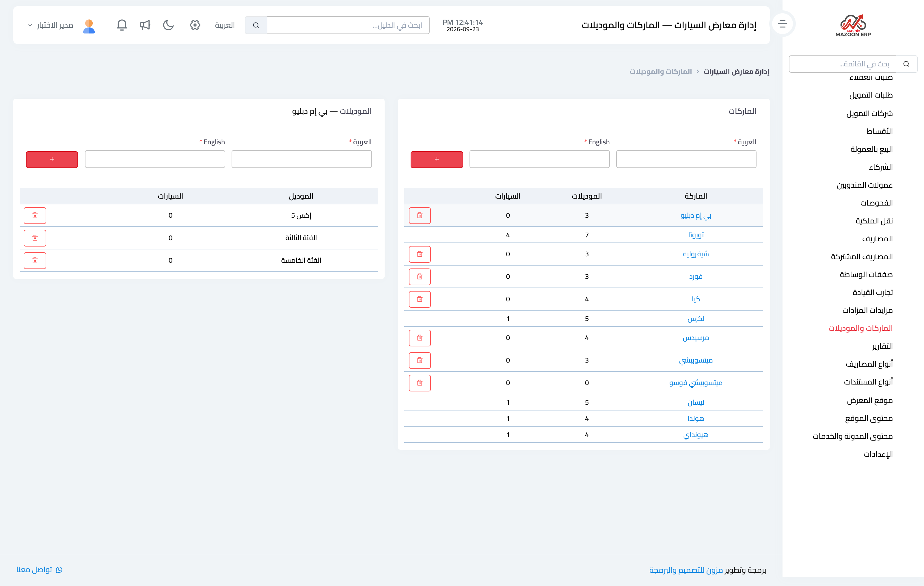This screenshot has height=586, width=924.
Task: Open التقارير menu item
Action: 882,346
